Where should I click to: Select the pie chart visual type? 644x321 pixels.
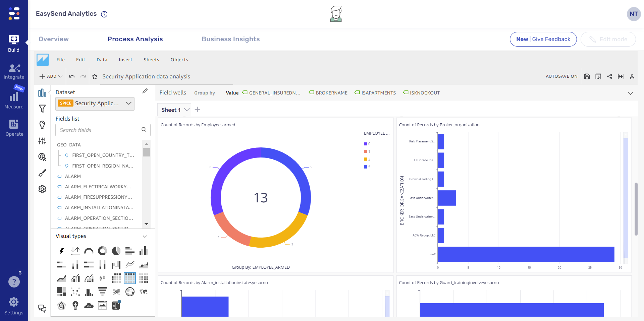pyautogui.click(x=116, y=251)
